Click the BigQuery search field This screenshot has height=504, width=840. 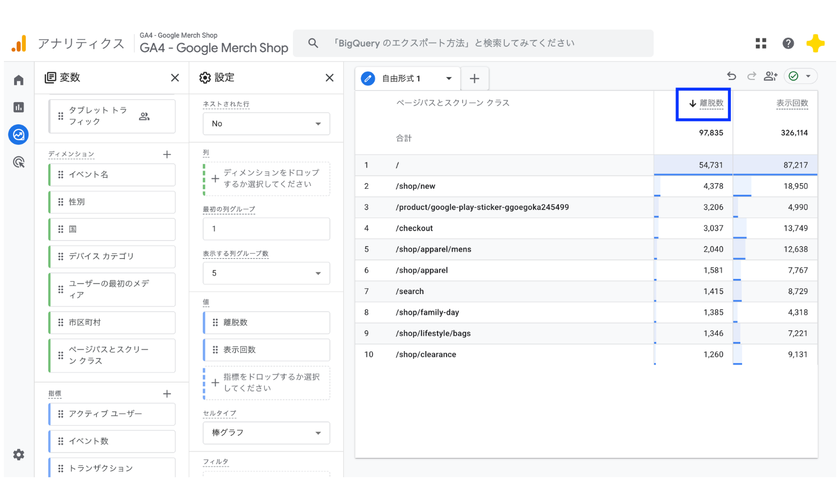click(473, 43)
